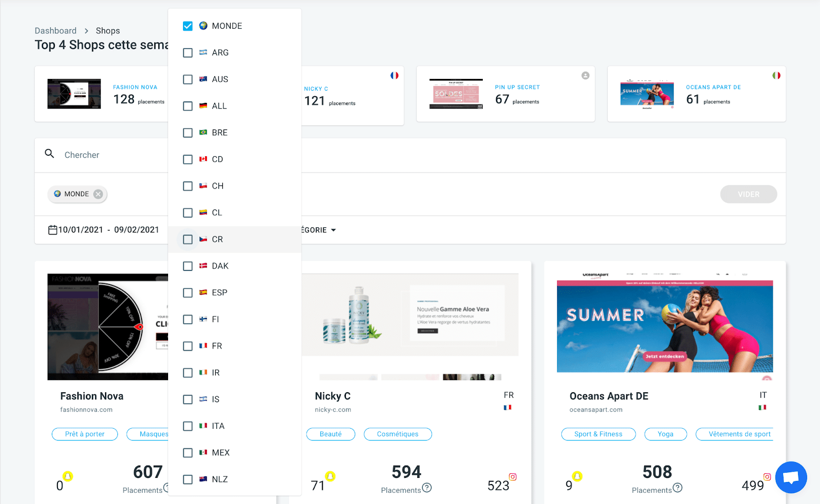Select the Beauté tag
Viewport: 820px width, 504px height.
331,434
